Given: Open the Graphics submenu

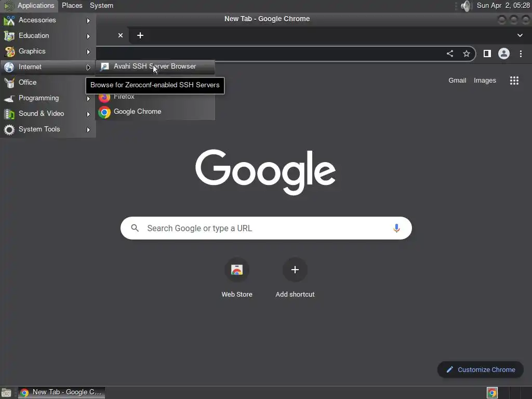Looking at the screenshot, I should click(48, 51).
